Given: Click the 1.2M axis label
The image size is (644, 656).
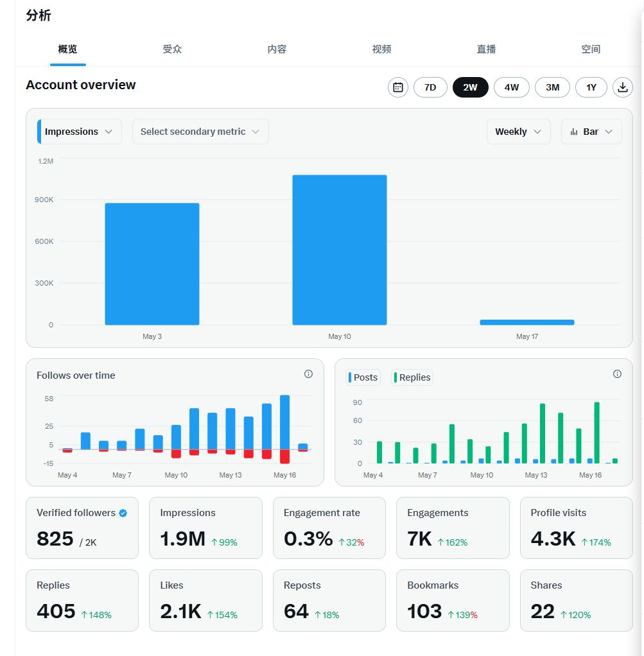Looking at the screenshot, I should [46, 161].
